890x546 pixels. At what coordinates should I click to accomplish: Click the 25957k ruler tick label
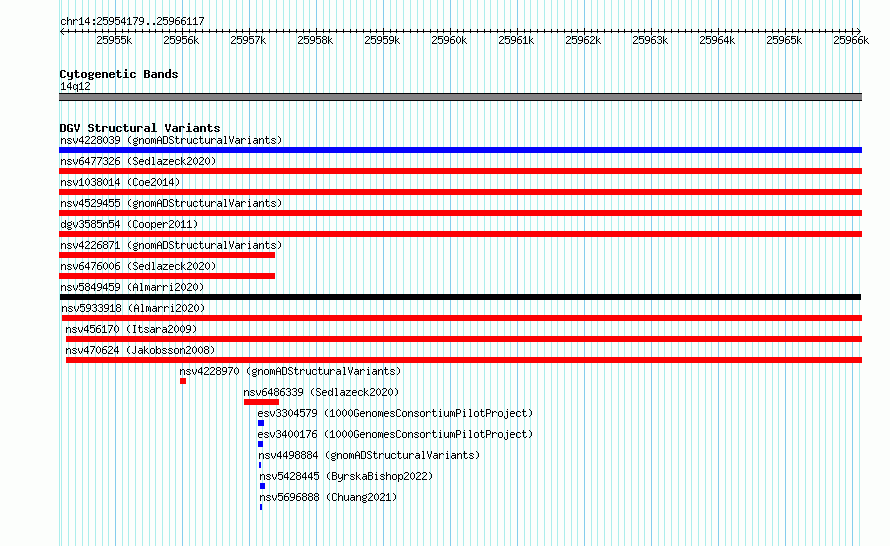pos(248,40)
